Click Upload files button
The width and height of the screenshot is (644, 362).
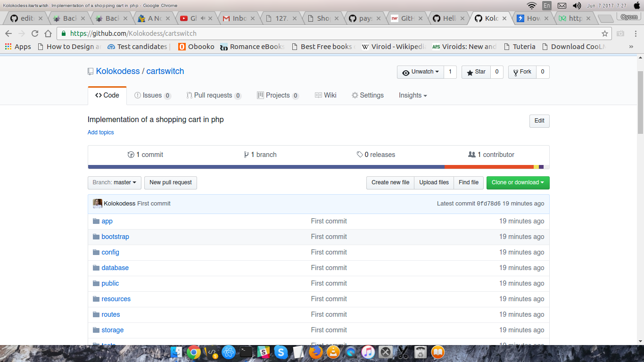434,182
